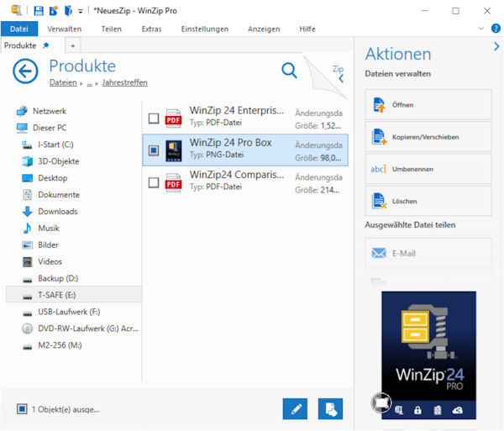Click the PDF icon of WinZip 24 Enterprise
504x431 pixels.
(x=173, y=118)
